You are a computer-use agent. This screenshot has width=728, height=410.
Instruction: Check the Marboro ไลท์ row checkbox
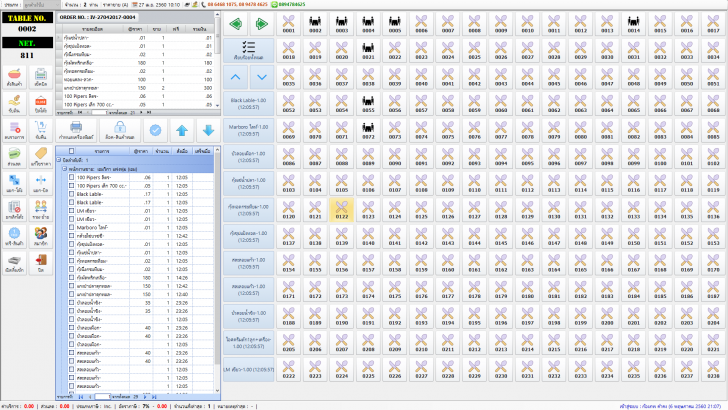[72, 228]
